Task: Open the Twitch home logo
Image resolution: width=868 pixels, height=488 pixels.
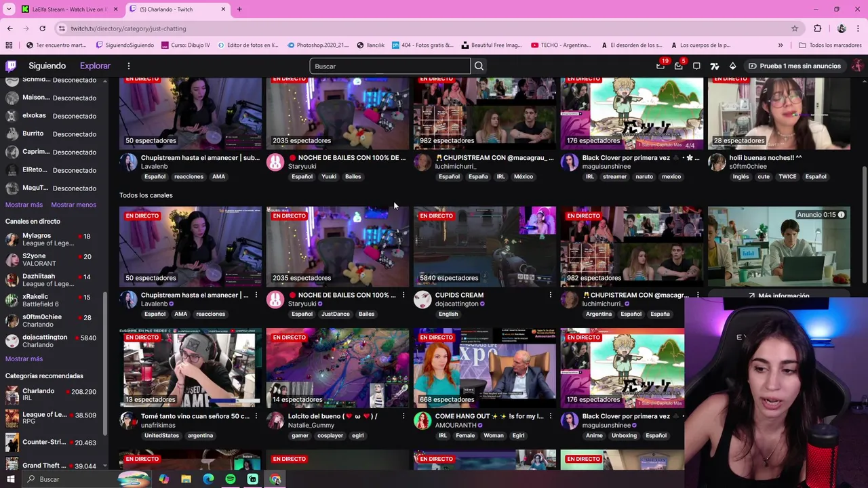Action: (11, 66)
